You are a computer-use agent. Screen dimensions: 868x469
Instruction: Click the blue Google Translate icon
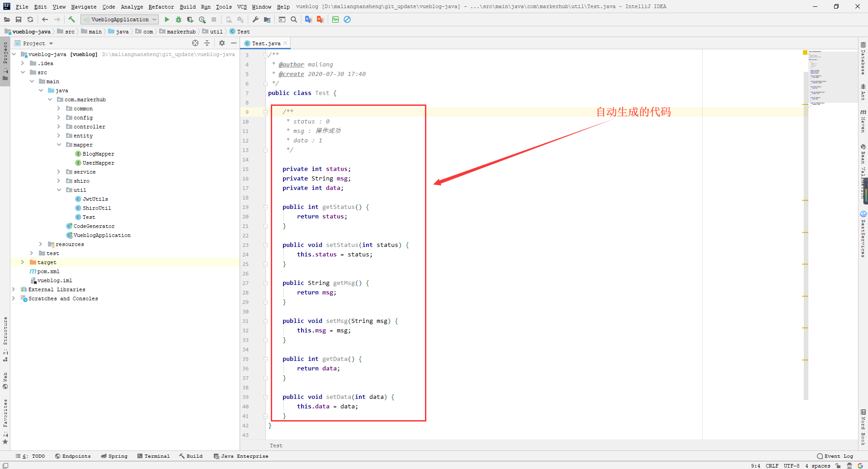(308, 19)
